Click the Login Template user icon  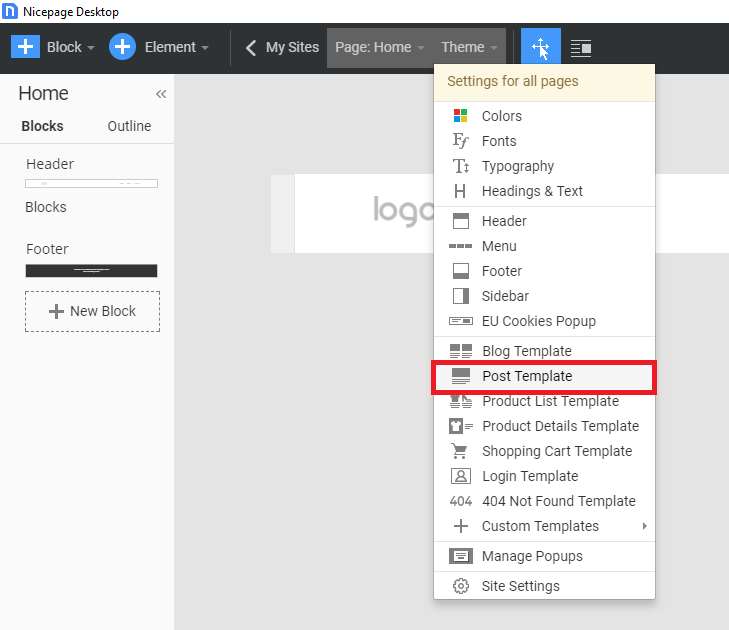(461, 476)
